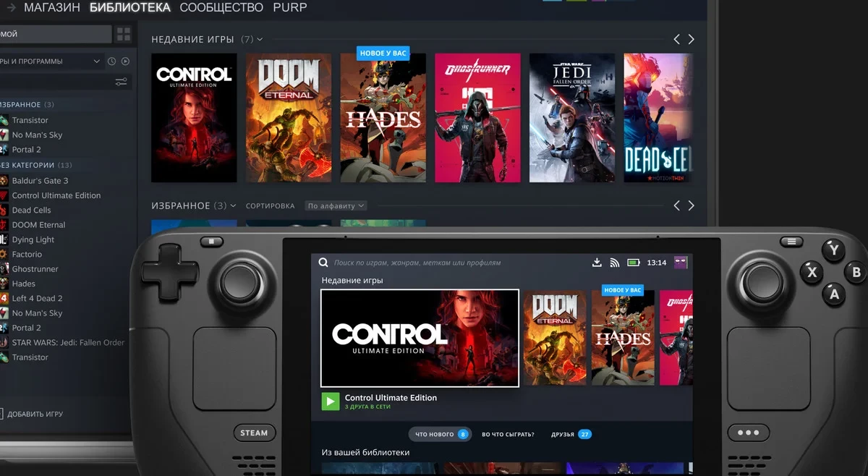The image size is (868, 476).
Task: Click the magnifier search icon on the Deck screen
Action: point(323,263)
